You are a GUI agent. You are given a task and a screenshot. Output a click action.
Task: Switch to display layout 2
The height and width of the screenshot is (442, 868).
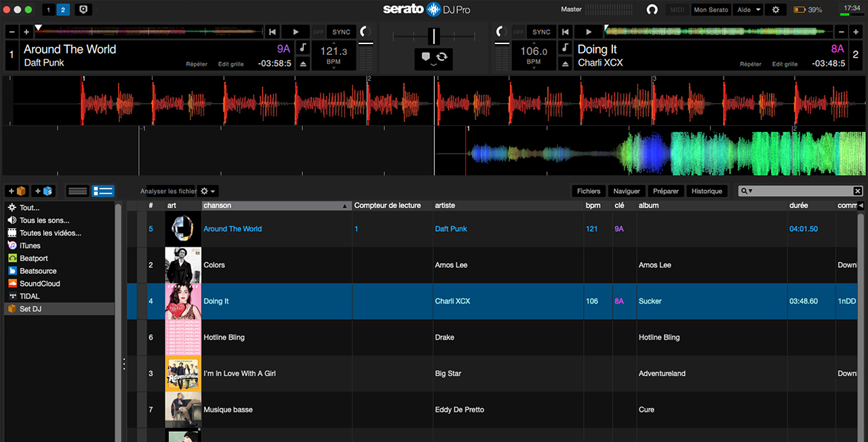(62, 9)
